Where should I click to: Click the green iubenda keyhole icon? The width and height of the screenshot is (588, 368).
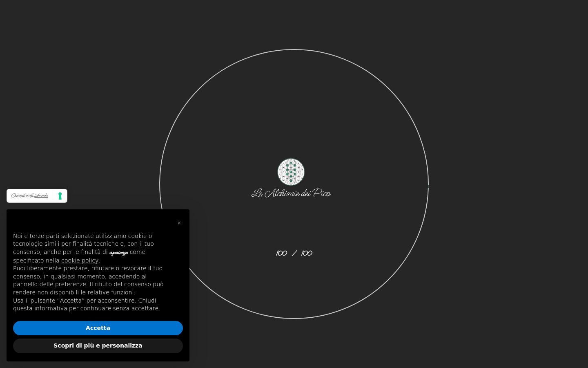coord(60,196)
